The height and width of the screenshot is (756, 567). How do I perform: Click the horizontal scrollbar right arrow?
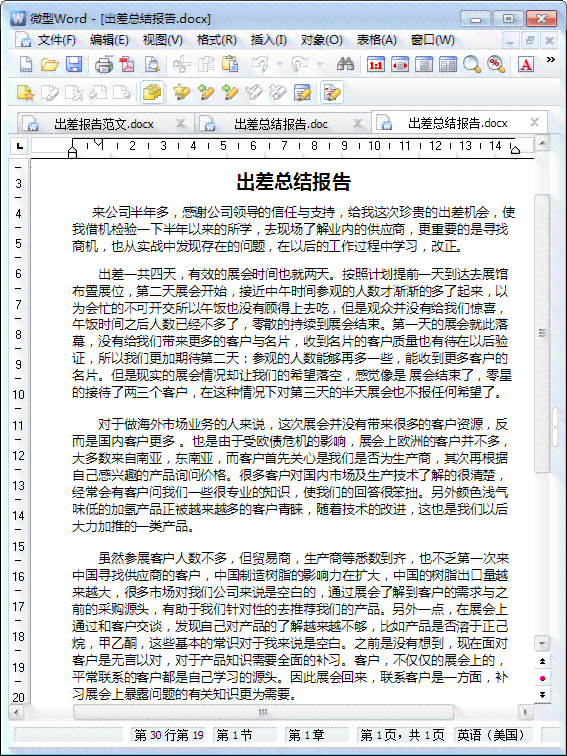tap(526, 712)
